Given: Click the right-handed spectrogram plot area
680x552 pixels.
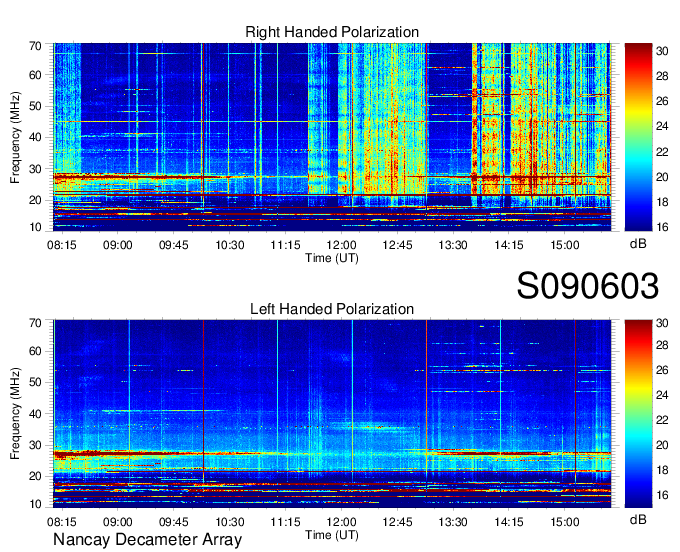Looking at the screenshot, I should click(332, 137).
